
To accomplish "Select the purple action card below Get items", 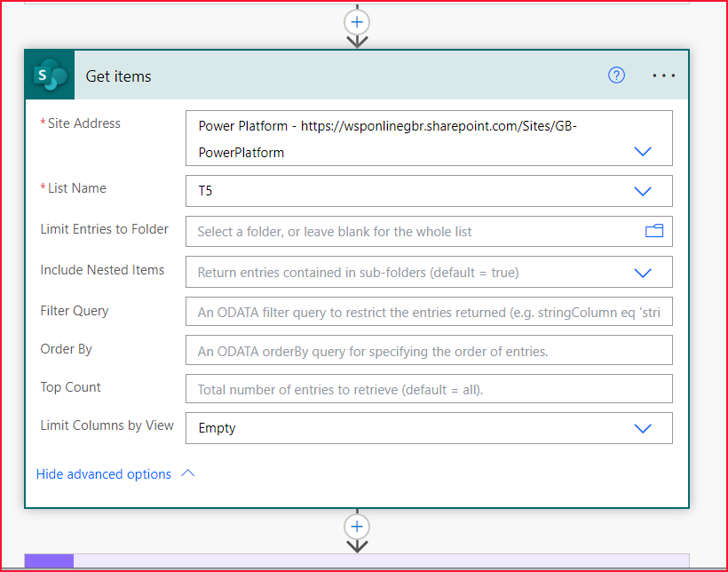I will 357,560.
